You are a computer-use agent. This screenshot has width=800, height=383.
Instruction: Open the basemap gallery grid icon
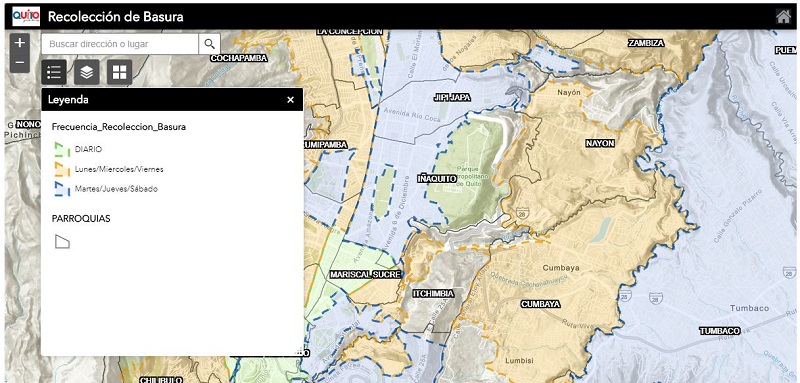point(119,72)
